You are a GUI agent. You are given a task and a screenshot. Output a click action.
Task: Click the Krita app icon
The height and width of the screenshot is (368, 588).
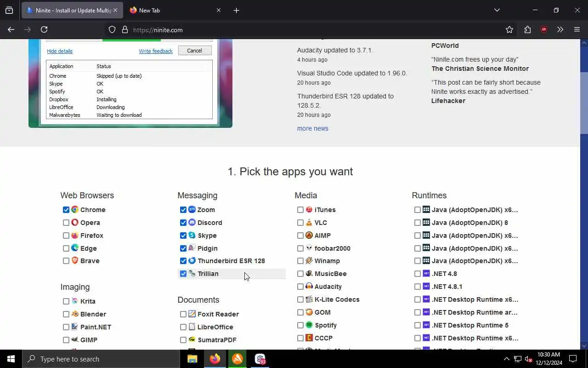(x=75, y=301)
